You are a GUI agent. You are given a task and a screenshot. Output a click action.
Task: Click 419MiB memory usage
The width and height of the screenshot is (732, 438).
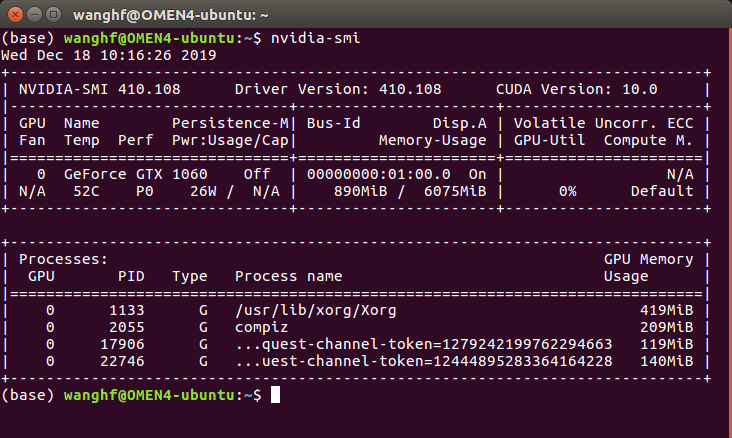pos(667,310)
